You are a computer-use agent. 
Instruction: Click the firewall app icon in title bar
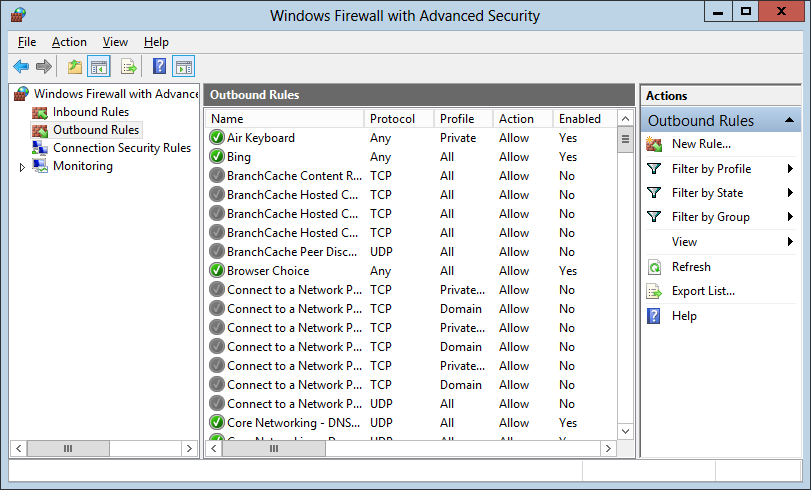pos(19,16)
